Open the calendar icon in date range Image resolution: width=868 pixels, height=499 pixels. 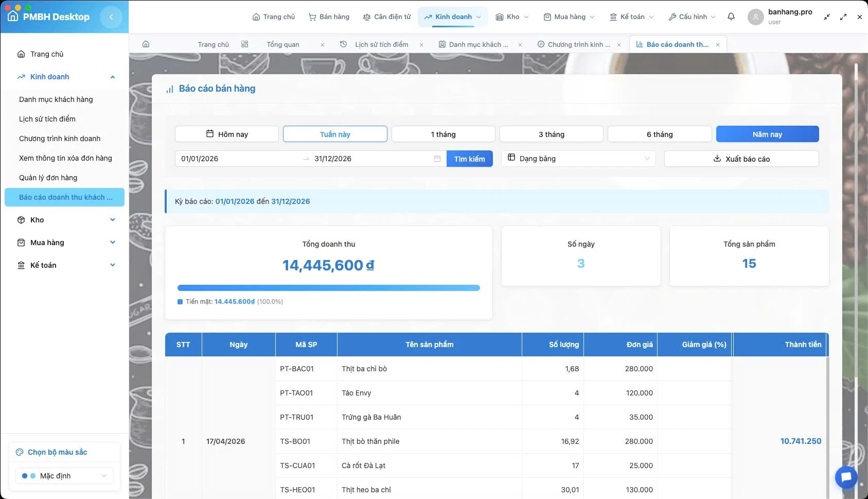(437, 159)
